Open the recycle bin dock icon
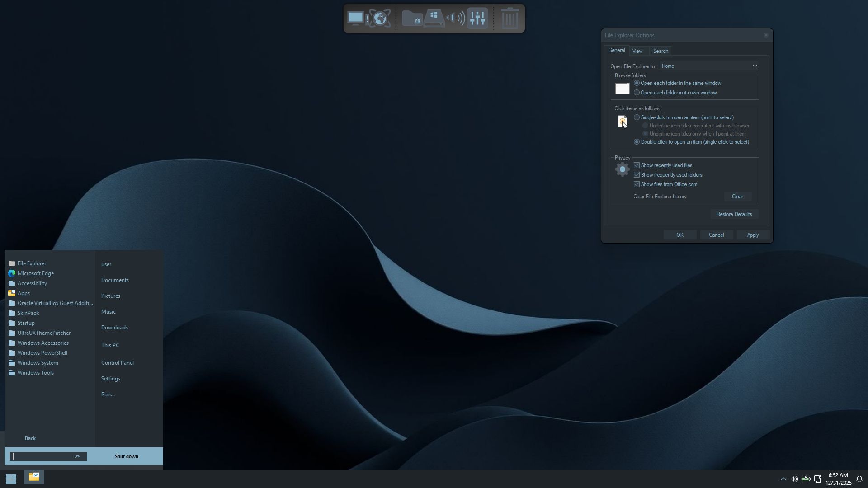Image resolution: width=868 pixels, height=488 pixels. 510,19
